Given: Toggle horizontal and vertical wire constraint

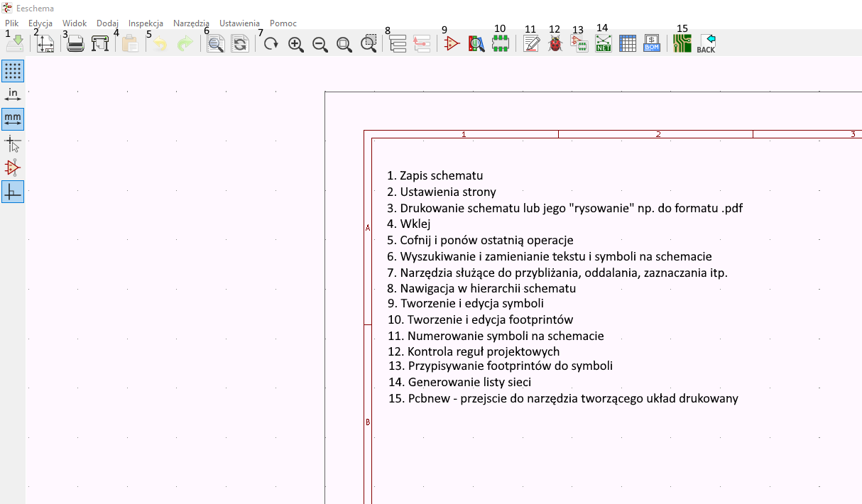Looking at the screenshot, I should click(13, 192).
